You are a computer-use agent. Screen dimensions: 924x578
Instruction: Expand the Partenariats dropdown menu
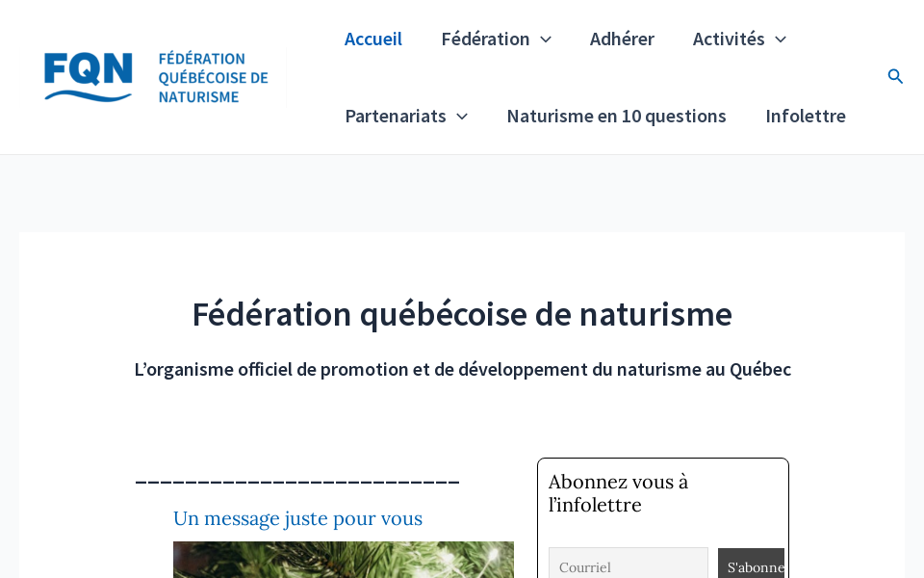395,115
